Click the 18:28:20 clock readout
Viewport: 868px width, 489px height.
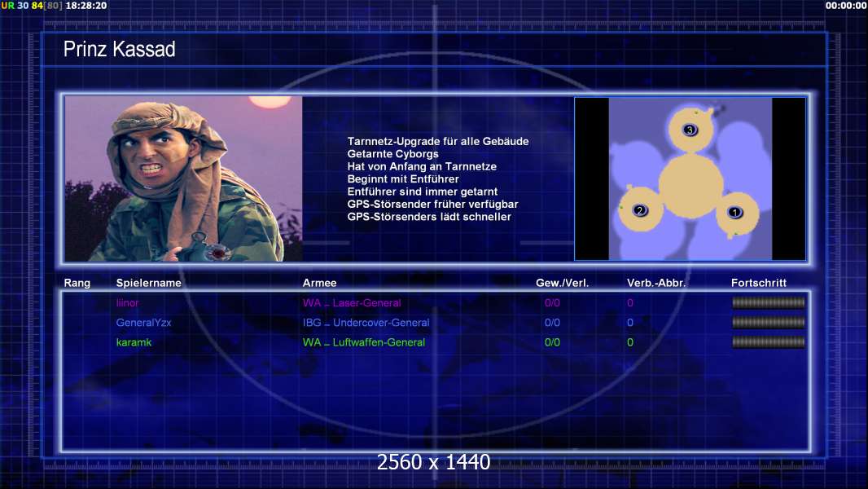pyautogui.click(x=86, y=6)
